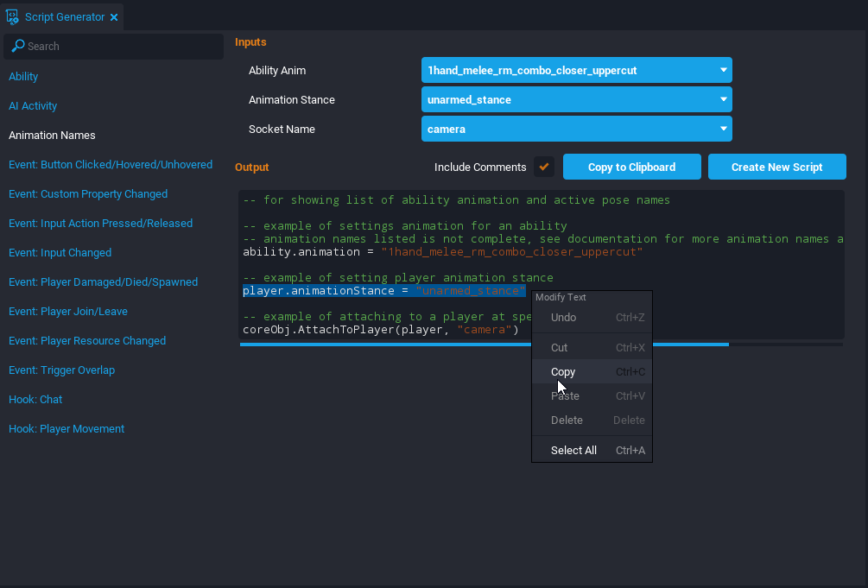Viewport: 868px width, 588px height.
Task: Choose Select All in context menu
Action: 573,451
